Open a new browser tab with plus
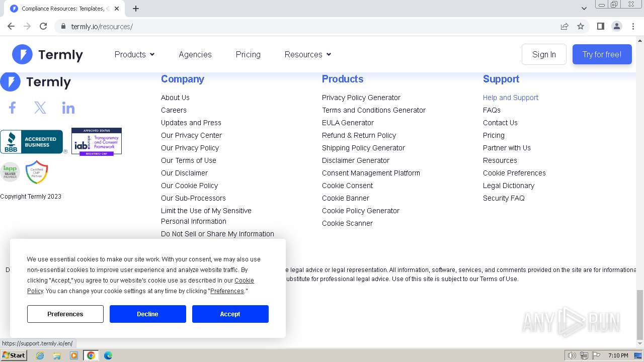The height and width of the screenshot is (362, 644). (136, 9)
